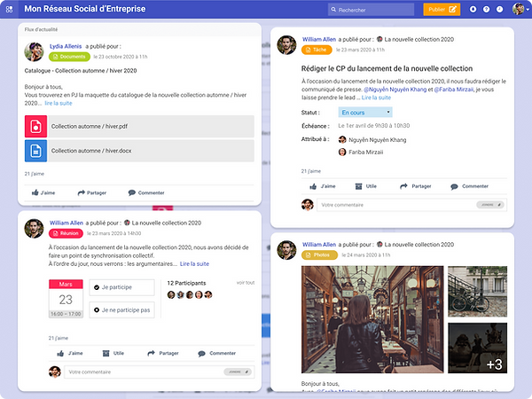Share Lydia Allenis' catalogue post

[92, 192]
